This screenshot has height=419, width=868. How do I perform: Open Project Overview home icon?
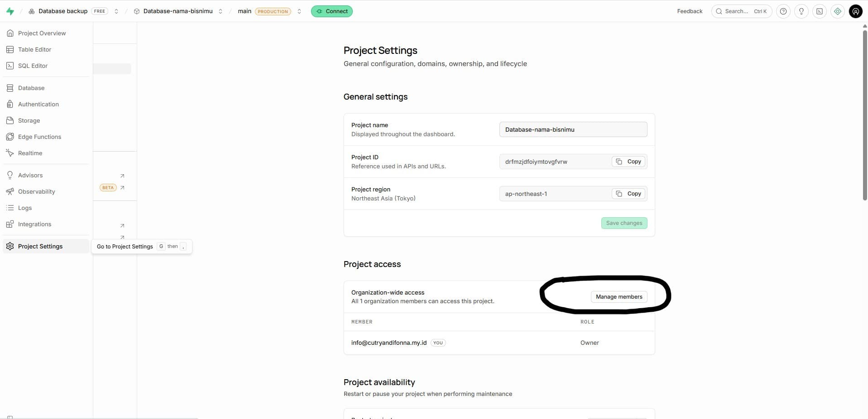coord(10,33)
